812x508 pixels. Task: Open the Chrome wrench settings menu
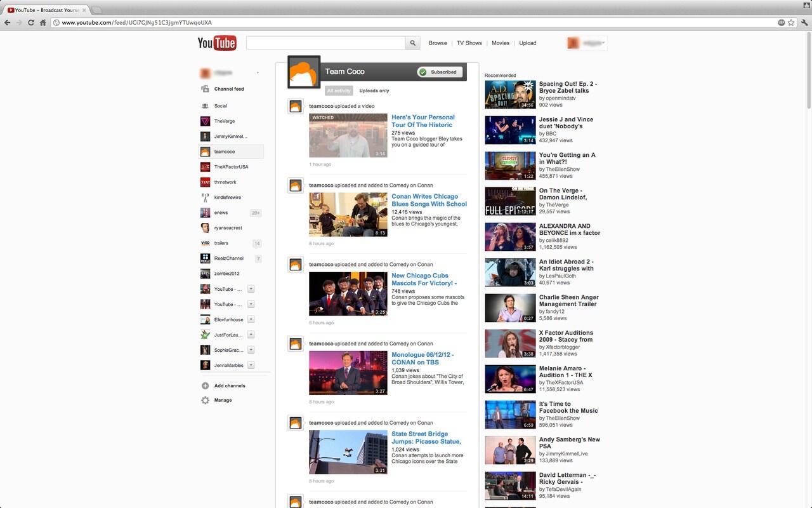click(804, 22)
